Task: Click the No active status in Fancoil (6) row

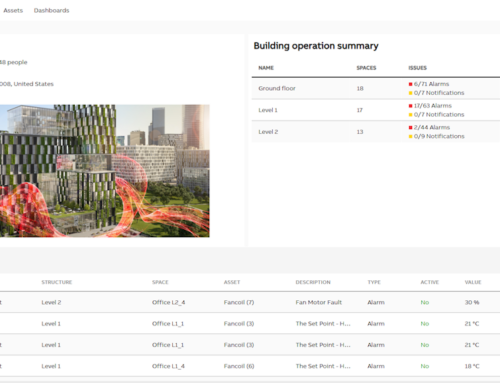Action: point(425,366)
